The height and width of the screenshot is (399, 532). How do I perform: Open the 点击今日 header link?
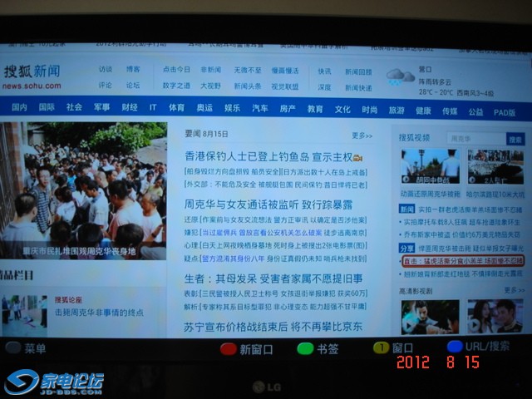(x=176, y=69)
